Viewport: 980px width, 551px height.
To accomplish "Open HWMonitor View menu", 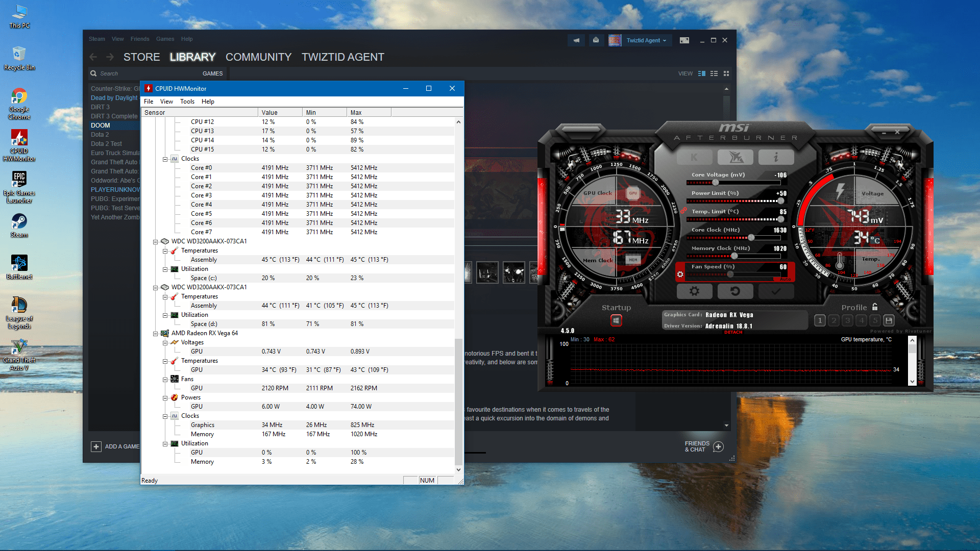I will (x=166, y=102).
